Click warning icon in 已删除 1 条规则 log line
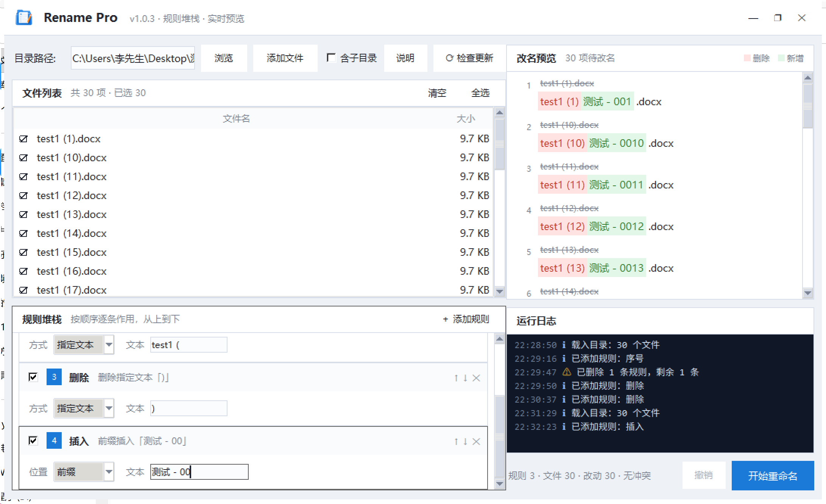Viewport: 826px width, 504px height. [x=566, y=372]
